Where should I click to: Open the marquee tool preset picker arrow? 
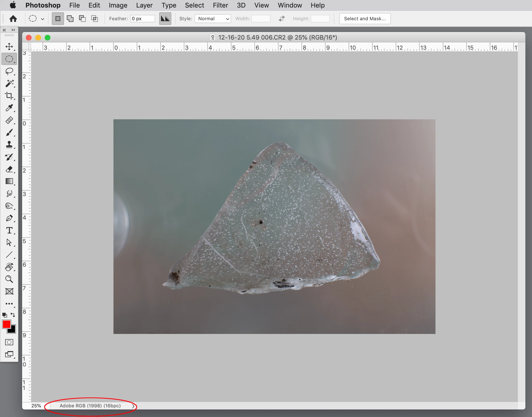pyautogui.click(x=42, y=19)
